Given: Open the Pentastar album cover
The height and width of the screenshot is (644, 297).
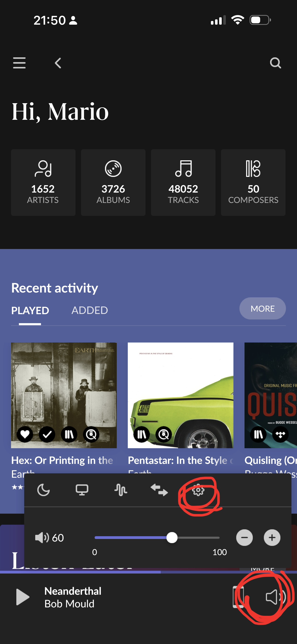Looking at the screenshot, I should coord(181,395).
